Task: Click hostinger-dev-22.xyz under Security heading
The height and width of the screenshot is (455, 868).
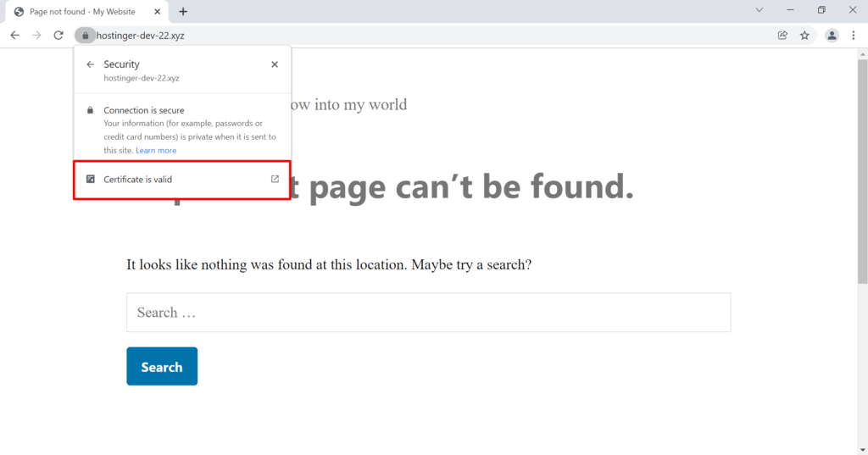Action: coord(142,78)
